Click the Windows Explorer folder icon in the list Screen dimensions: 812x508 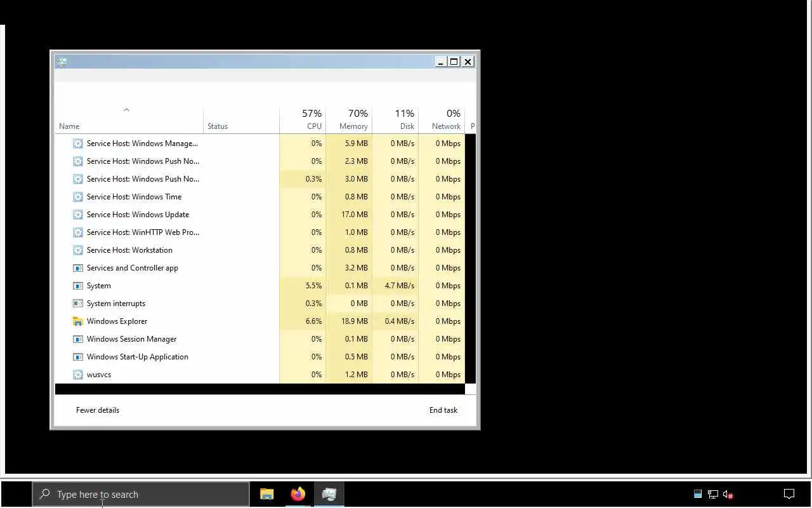coord(78,321)
